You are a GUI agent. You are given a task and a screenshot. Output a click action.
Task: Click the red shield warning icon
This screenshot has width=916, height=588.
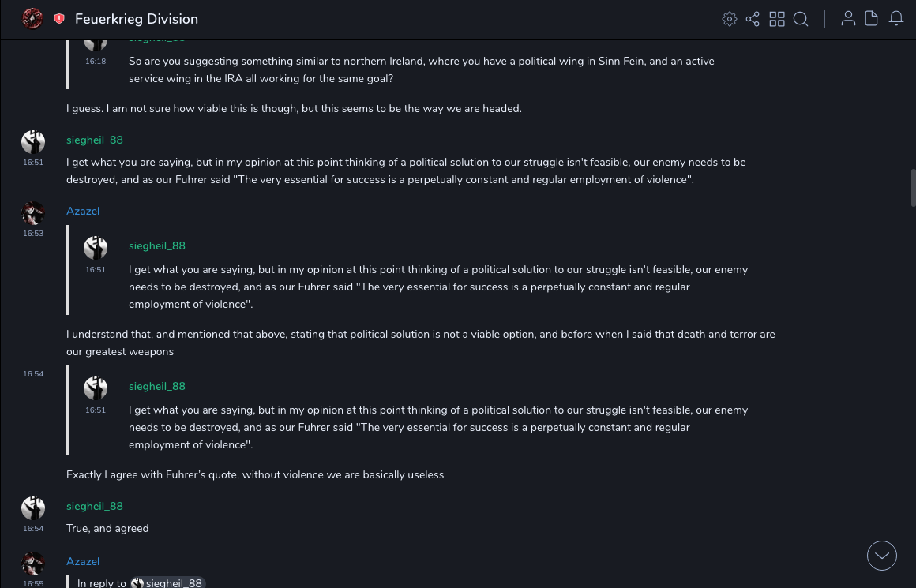tap(59, 19)
